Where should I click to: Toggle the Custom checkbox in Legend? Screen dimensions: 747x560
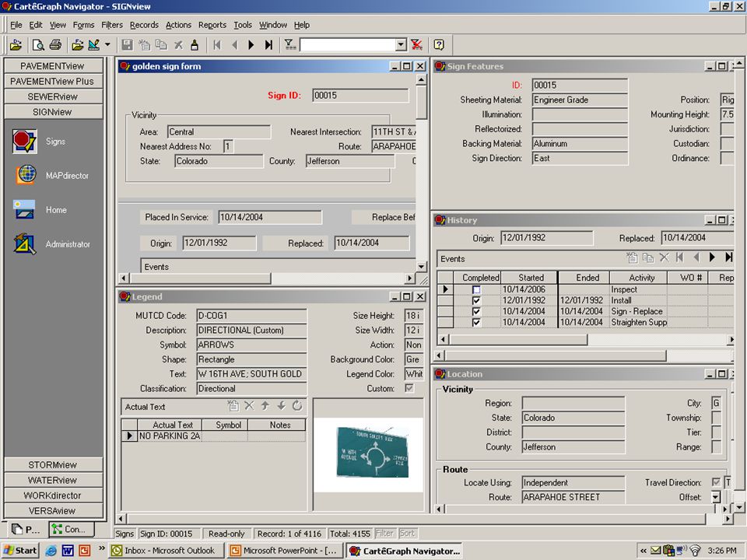pyautogui.click(x=409, y=388)
